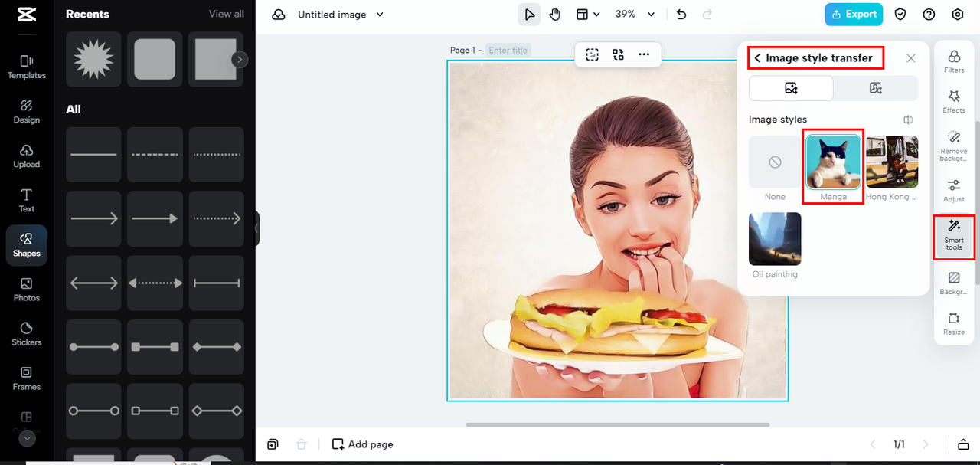Open the Frames sidebar panel
Screen dimensions: 980x465
(27, 378)
